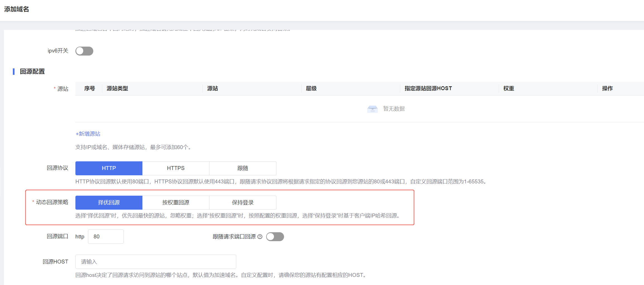Viewport: 644px width, 285px height.
Task: Click the 回源端口 label
Action: [58, 236]
